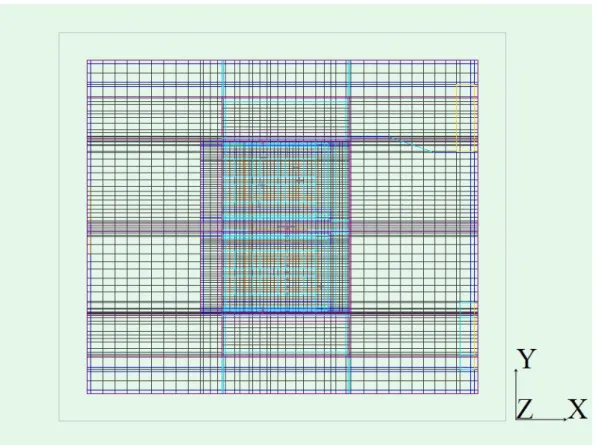Click the X axis label

pos(577,409)
